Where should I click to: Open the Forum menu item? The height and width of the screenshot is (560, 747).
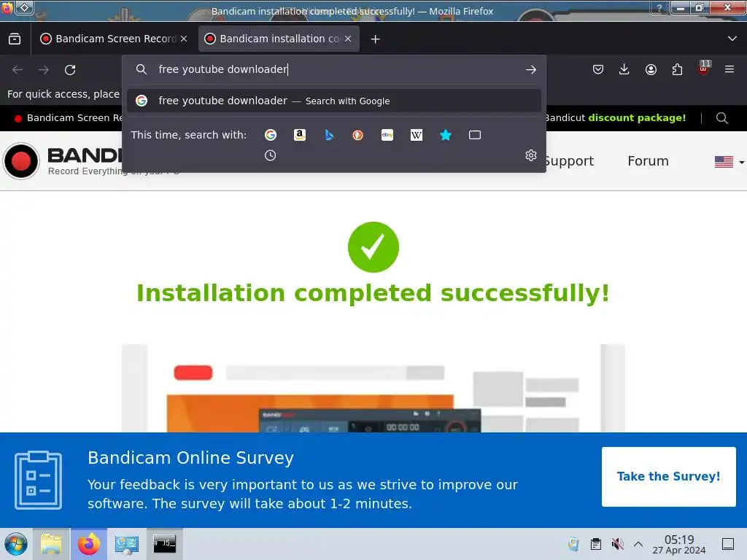[x=648, y=161]
